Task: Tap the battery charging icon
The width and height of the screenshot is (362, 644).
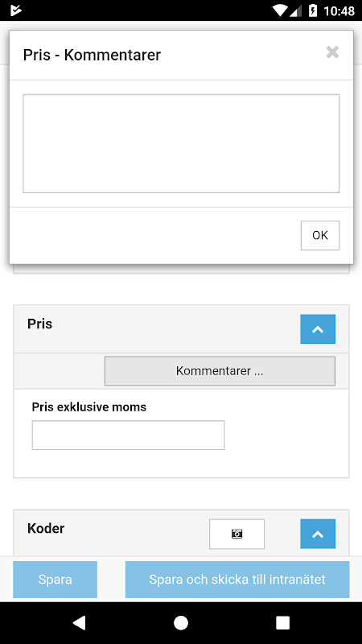Action: (x=313, y=10)
